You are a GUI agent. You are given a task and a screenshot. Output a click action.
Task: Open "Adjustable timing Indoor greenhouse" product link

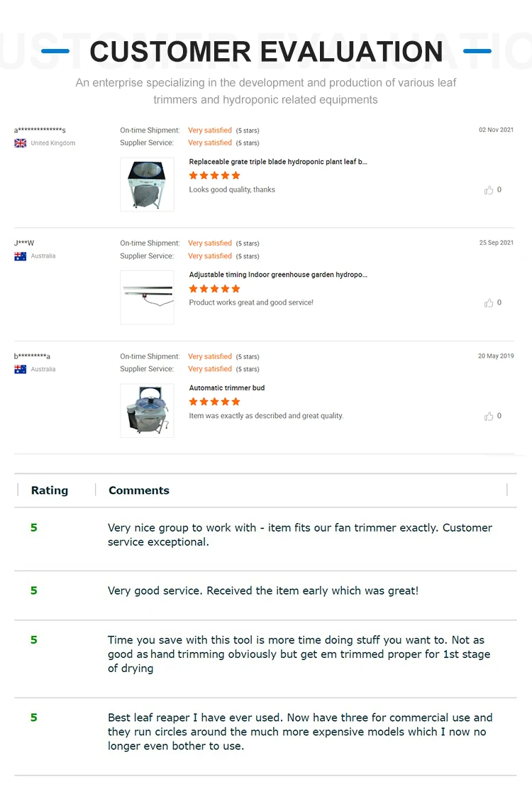[x=278, y=275]
